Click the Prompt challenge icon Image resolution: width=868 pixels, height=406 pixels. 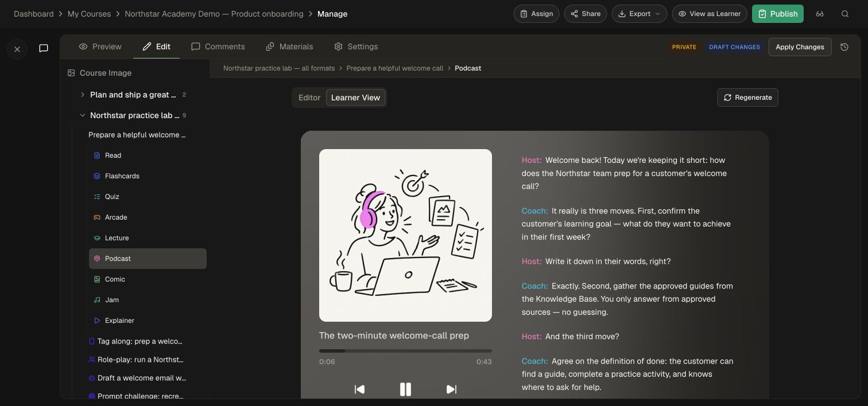[92, 396]
